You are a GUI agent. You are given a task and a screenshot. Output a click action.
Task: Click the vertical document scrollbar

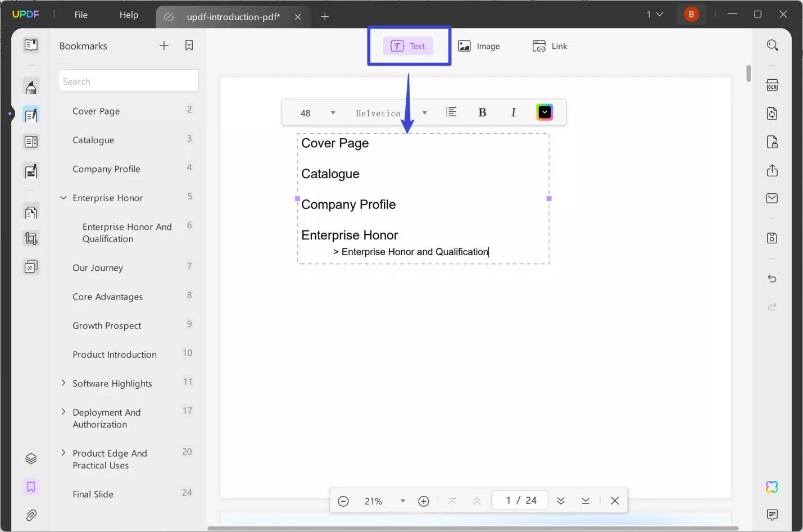pyautogui.click(x=748, y=74)
